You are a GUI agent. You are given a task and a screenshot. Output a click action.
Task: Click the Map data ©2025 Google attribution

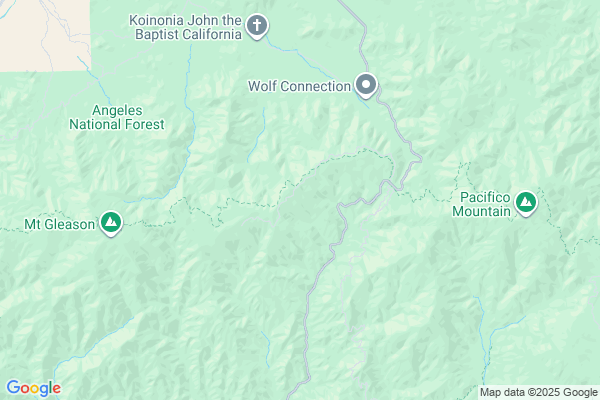pos(539,392)
